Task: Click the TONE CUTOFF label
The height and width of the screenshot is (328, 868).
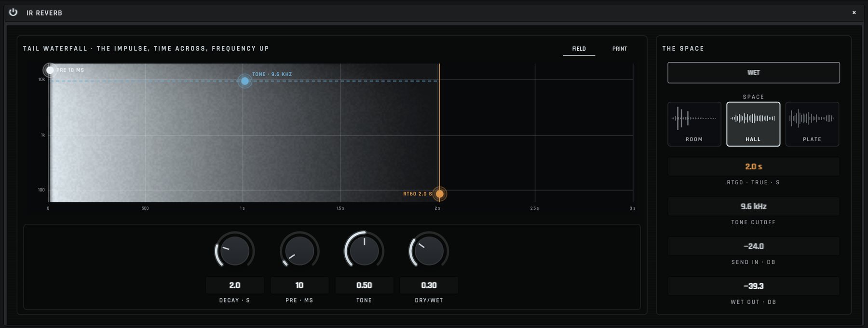Action: [x=753, y=222]
